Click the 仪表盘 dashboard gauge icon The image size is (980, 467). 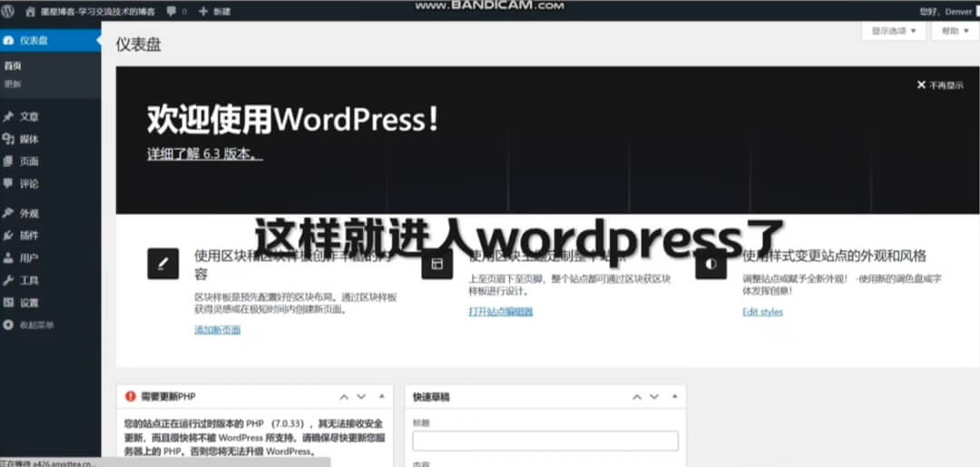click(8, 41)
